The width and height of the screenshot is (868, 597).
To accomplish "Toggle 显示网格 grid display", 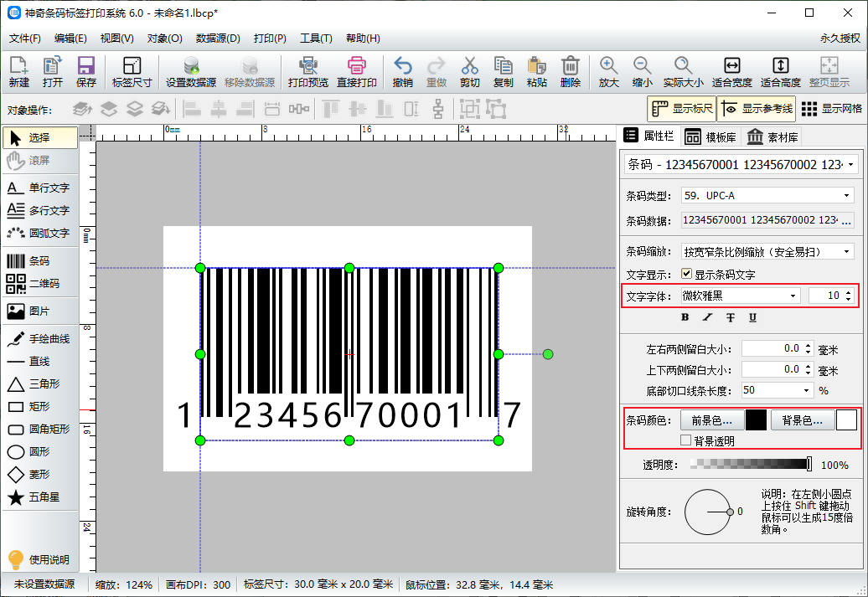I will (831, 109).
